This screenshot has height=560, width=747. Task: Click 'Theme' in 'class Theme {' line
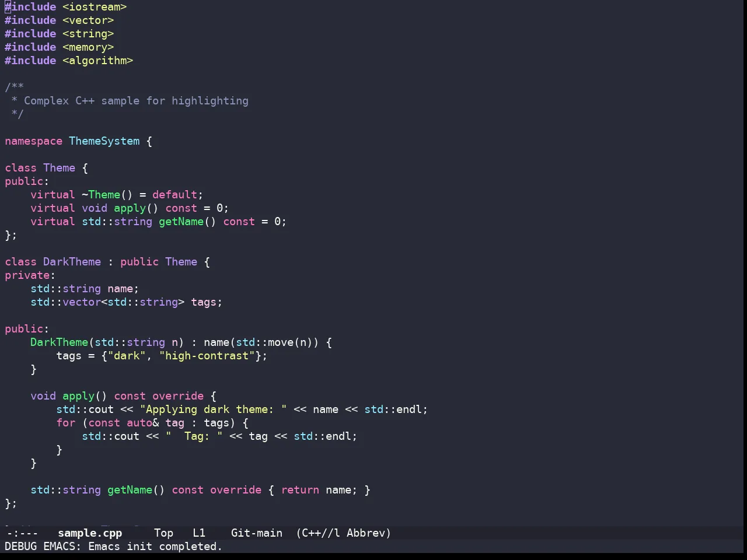[59, 168]
